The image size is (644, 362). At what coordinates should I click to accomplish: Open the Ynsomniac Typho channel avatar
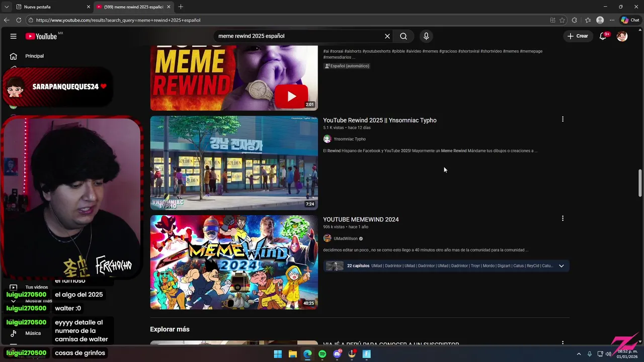[327, 139]
